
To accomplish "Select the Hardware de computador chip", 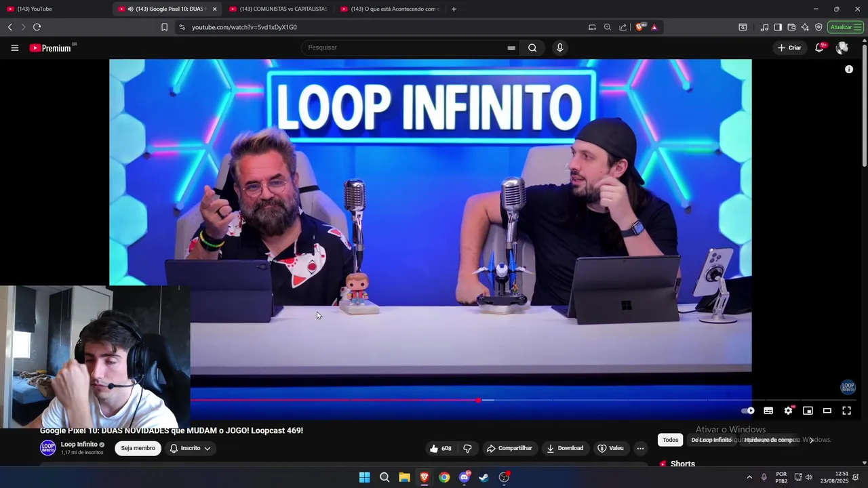I will click(770, 440).
